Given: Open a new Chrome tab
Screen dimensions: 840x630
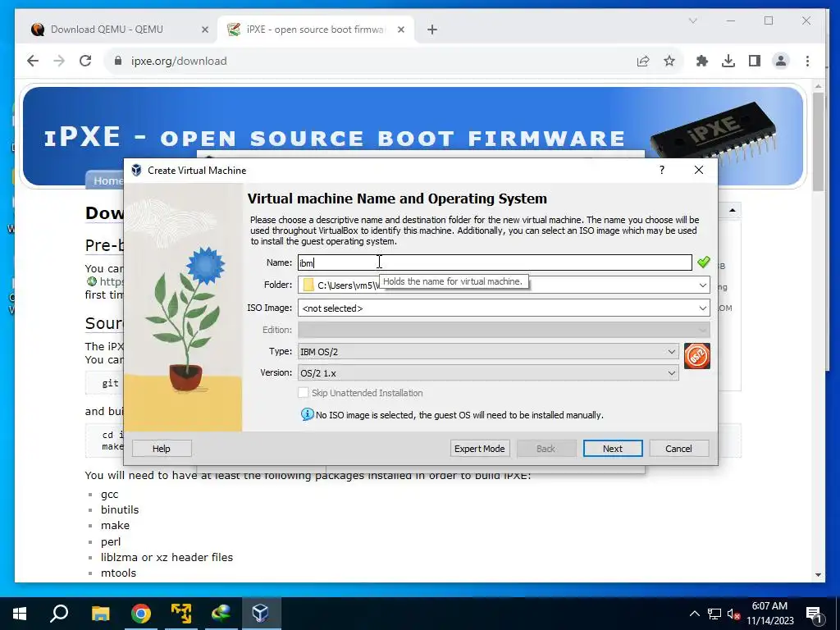Looking at the screenshot, I should coord(432,30).
